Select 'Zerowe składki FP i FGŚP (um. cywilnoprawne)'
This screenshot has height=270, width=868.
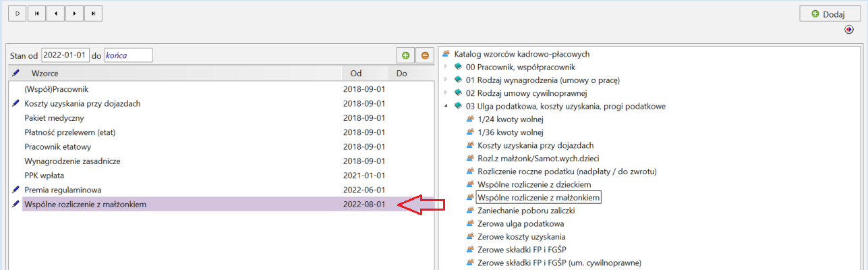[559, 263]
